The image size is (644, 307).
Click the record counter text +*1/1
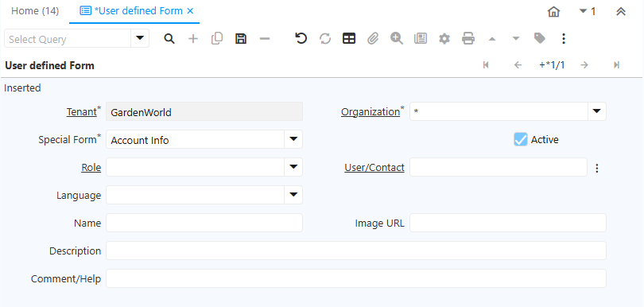[552, 65]
